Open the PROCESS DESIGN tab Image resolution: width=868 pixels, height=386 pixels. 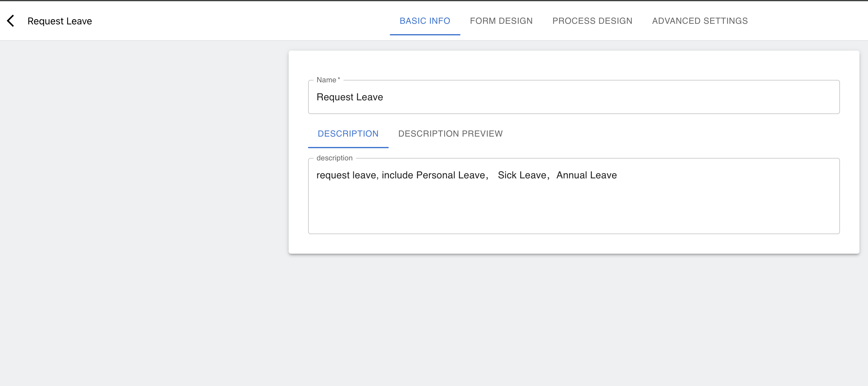592,21
